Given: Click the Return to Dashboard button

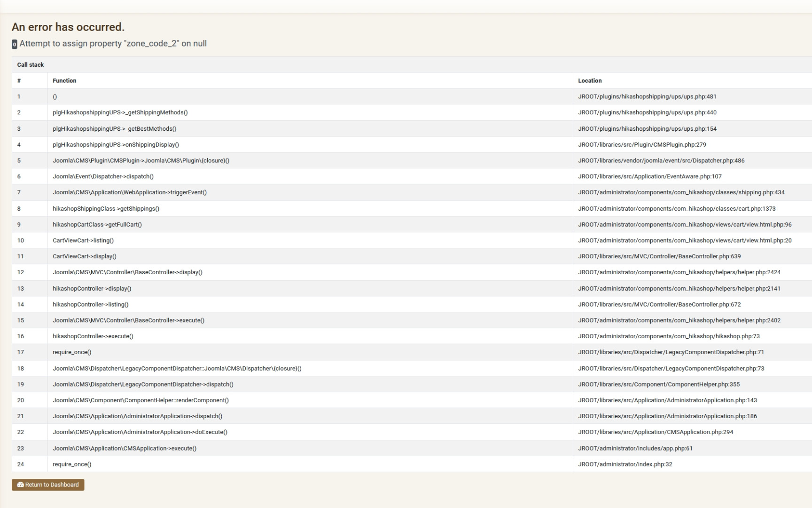Looking at the screenshot, I should tap(48, 485).
